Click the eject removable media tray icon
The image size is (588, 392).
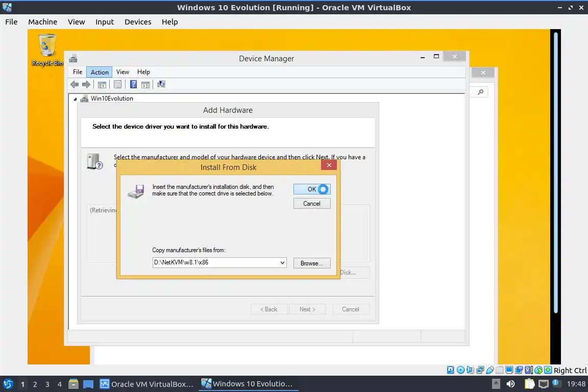click(x=496, y=384)
